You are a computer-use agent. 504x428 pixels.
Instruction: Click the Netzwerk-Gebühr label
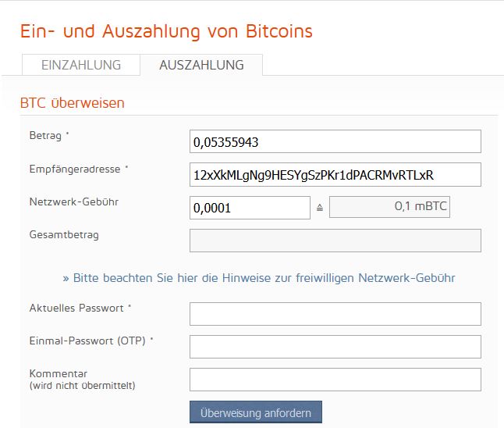click(74, 202)
